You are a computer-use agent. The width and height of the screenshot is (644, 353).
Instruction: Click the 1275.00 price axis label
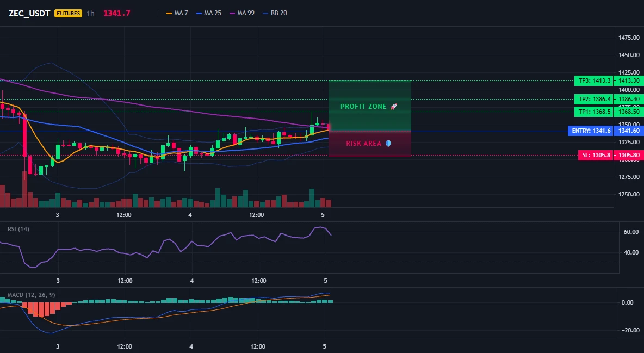tap(629, 177)
